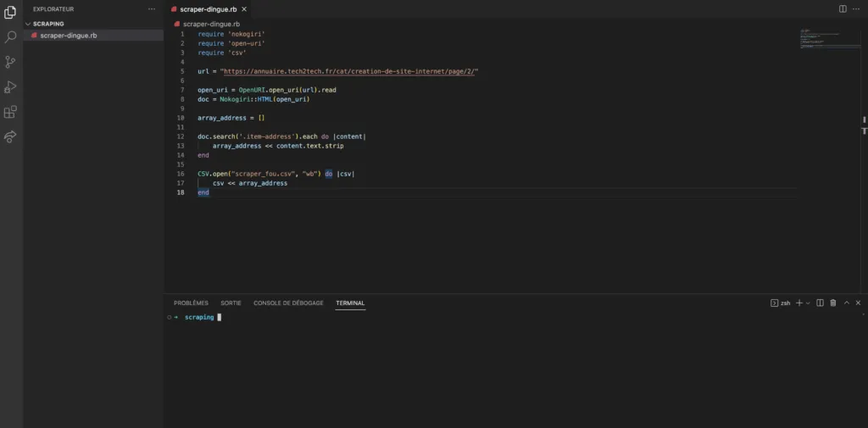Click the OpenURI.open_uri(url).read line
This screenshot has width=868, height=428.
(x=267, y=90)
